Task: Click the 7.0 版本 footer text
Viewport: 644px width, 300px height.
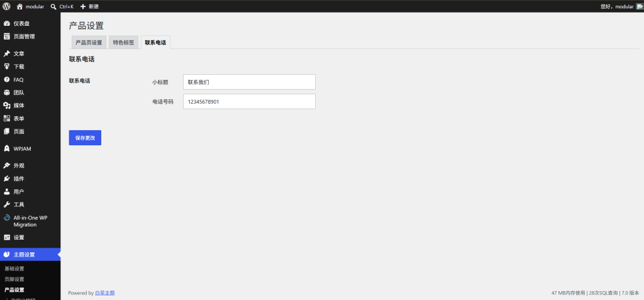Action: click(630, 293)
